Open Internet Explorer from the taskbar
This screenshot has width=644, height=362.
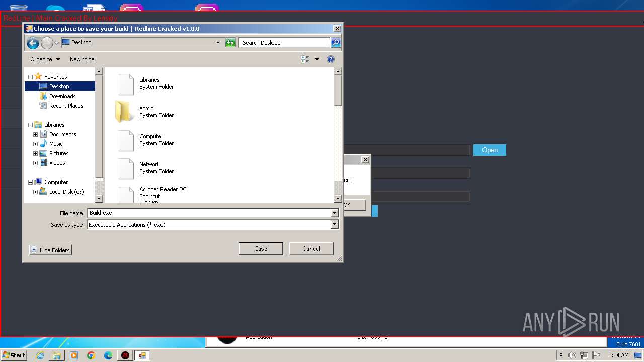tap(40, 355)
